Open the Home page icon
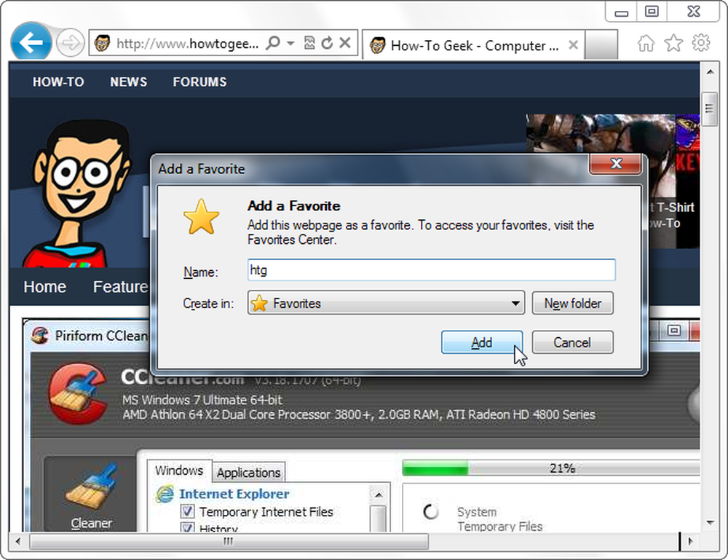Viewport: 728px width, 560px height. tap(646, 43)
